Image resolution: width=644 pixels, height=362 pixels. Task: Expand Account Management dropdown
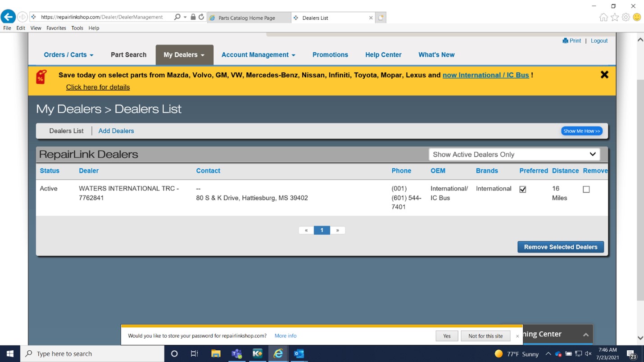pos(258,54)
